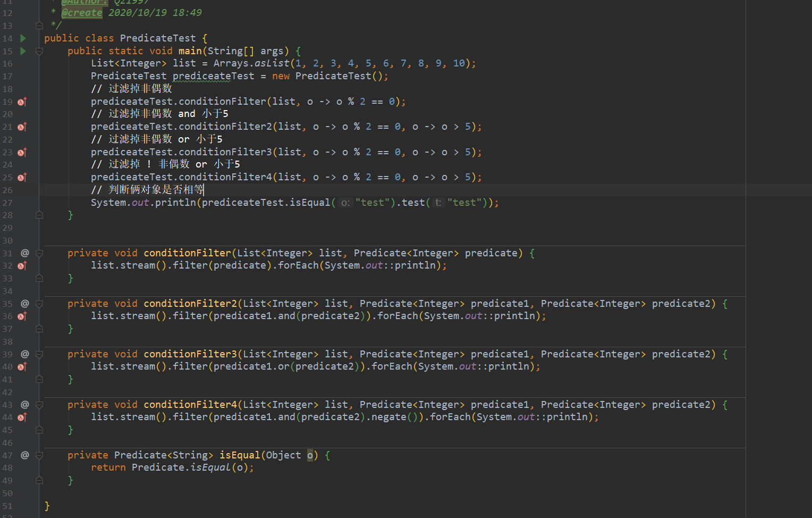Click line number 51 in the gutter
Viewport: 812px width, 518px height.
coord(7,506)
